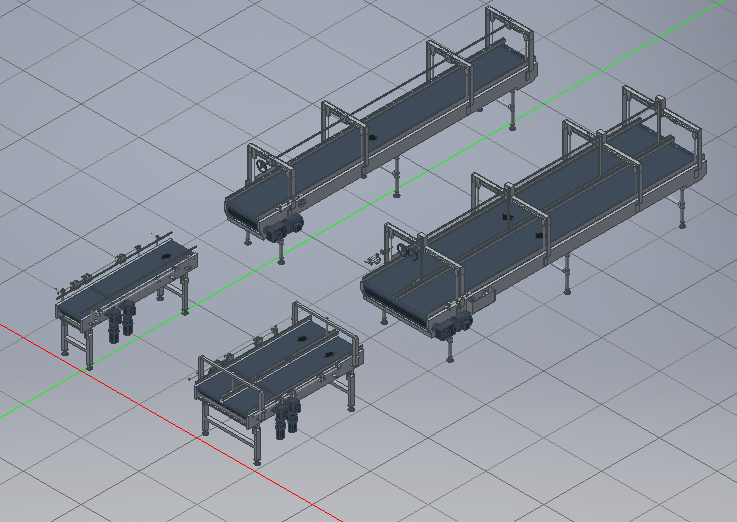Click the twin motors under the small single-lane conveyor
This screenshot has width=737, height=522.
121,321
